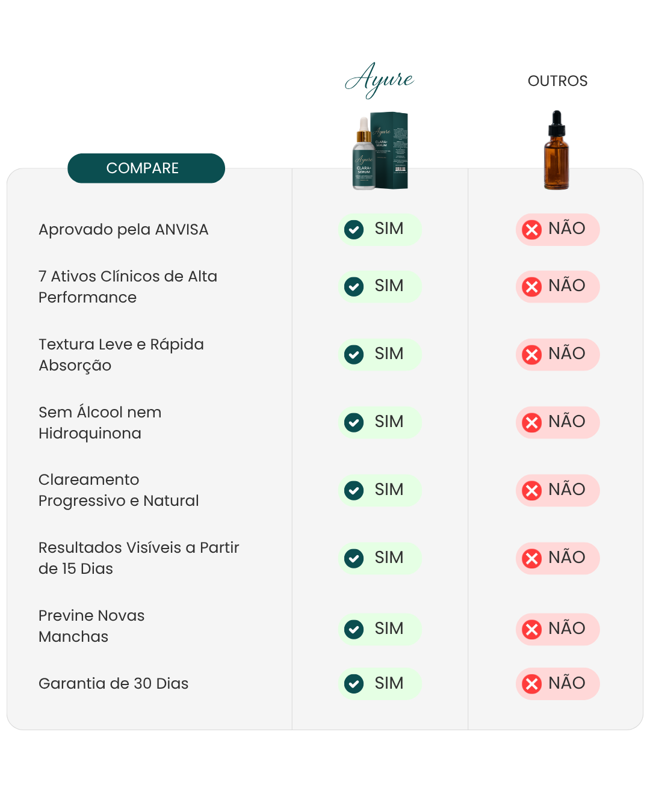Click green checkmark for 7 Ativos Clínicos row
The height and width of the screenshot is (812, 650).
point(354,286)
